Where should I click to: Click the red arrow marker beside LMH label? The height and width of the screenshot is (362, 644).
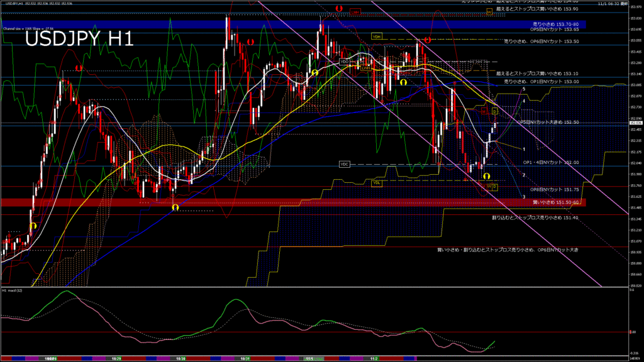point(339,9)
